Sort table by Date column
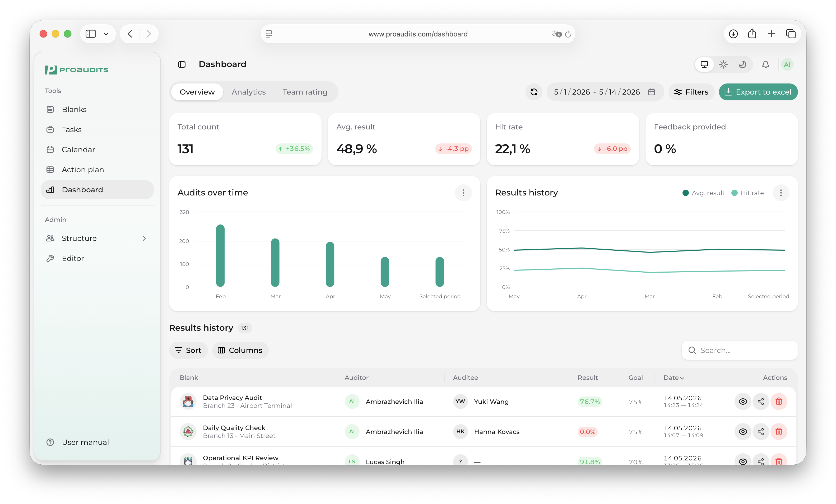 point(674,378)
